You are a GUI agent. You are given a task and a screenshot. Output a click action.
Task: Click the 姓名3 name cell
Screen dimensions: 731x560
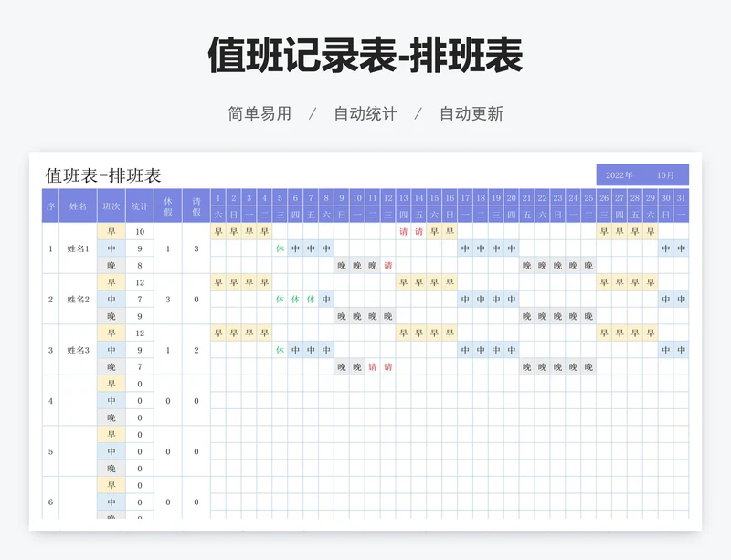78,350
